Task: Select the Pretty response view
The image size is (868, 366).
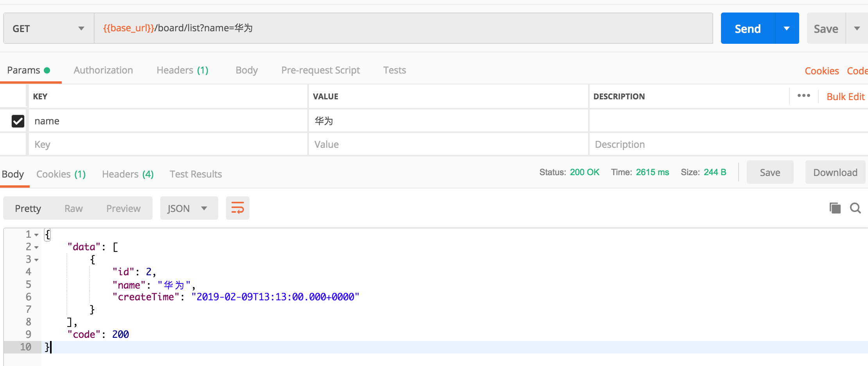Action: coord(28,208)
